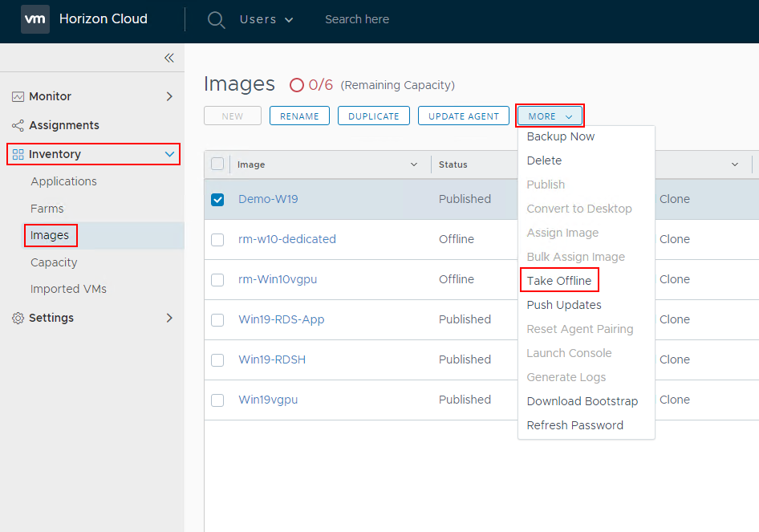The image size is (759, 532).
Task: Select Backup Now in the menu
Action: (560, 136)
